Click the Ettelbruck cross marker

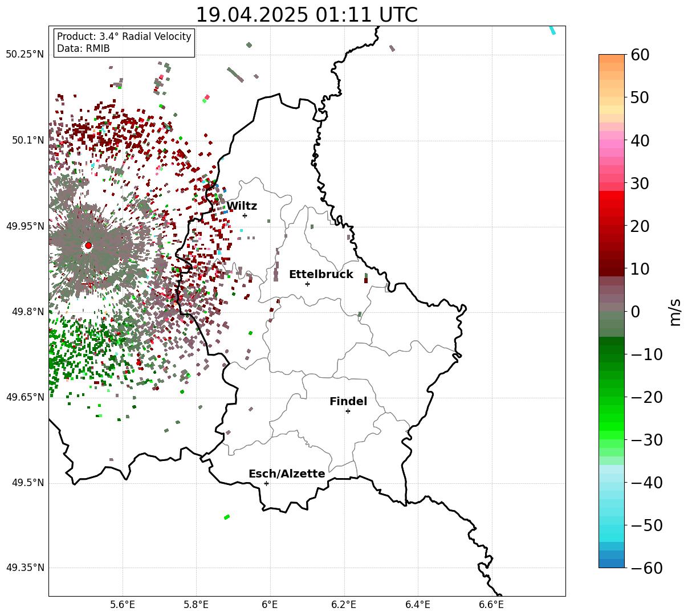308,284
